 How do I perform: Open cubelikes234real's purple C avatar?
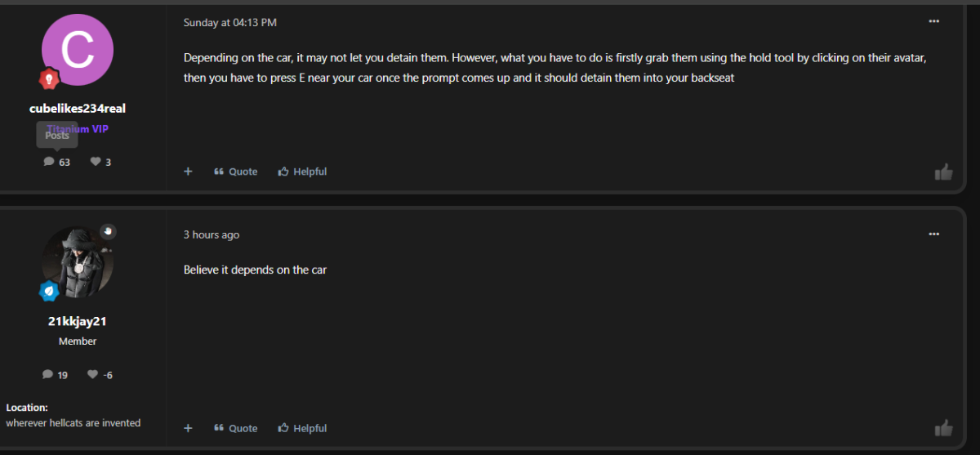(78, 50)
